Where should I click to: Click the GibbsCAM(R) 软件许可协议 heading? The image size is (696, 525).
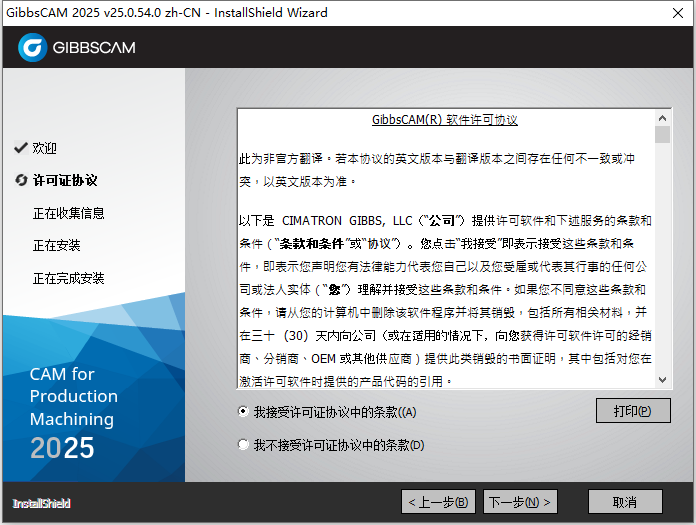pos(445,120)
